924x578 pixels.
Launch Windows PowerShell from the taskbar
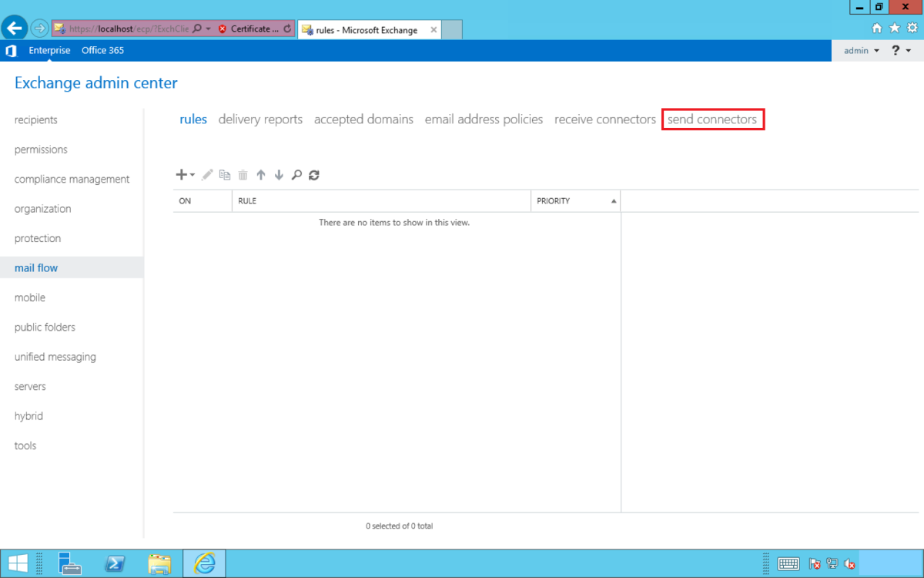tap(115, 563)
